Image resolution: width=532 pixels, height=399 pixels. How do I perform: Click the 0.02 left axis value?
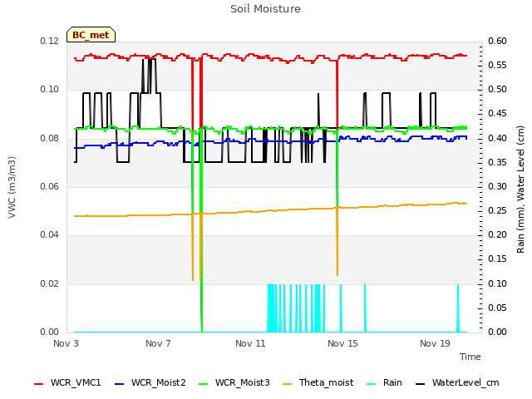[50, 283]
